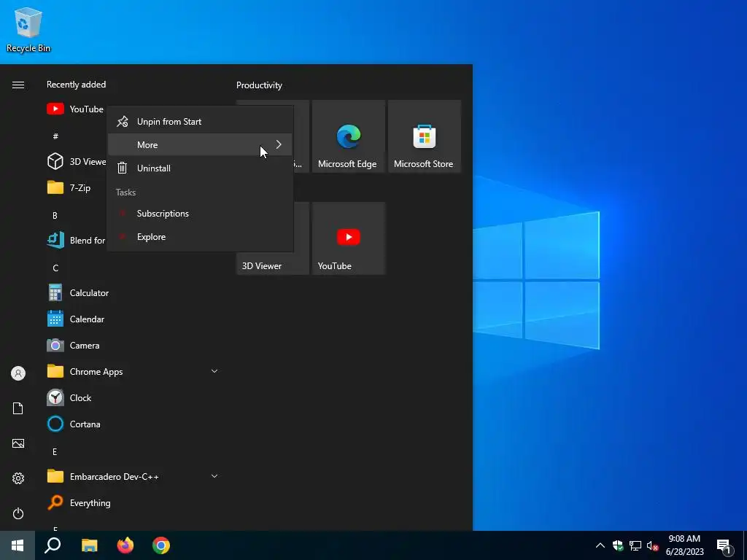Click the letter E section header
This screenshot has height=560, width=747.
(x=55, y=451)
